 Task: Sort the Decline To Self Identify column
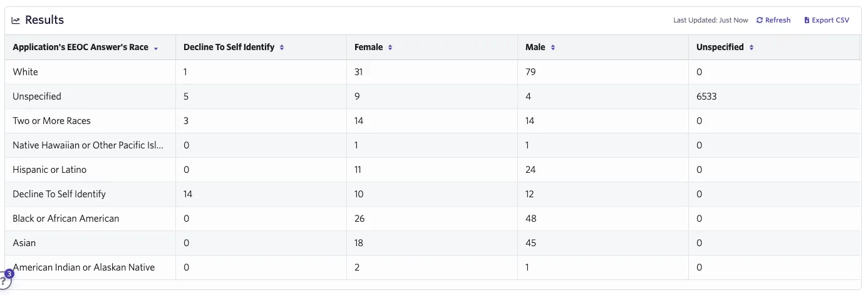(x=282, y=48)
